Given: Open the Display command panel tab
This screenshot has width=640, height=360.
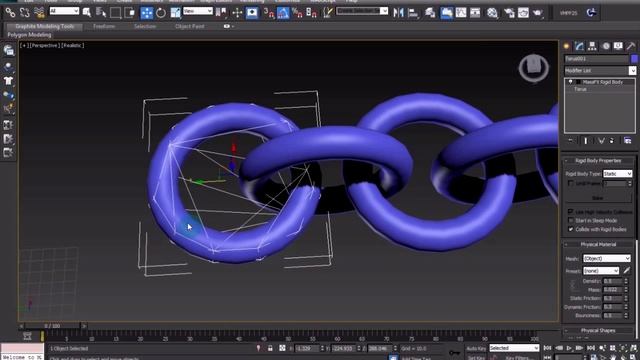Looking at the screenshot, I should 618,46.
